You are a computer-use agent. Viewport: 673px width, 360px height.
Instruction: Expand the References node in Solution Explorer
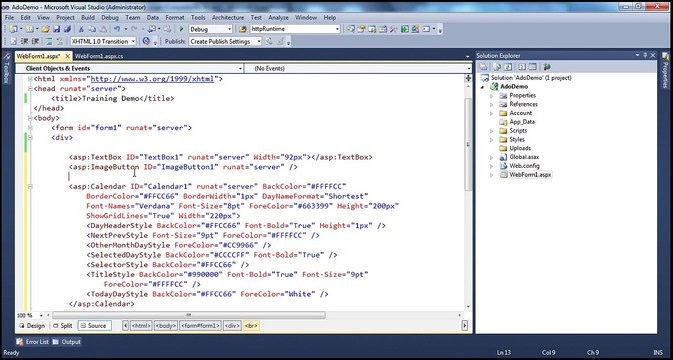[x=492, y=104]
